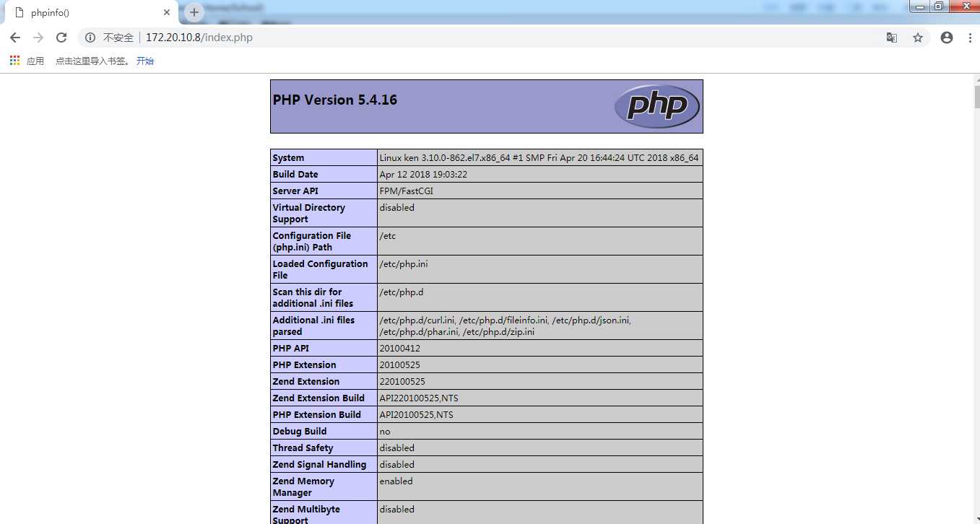
Task: Click the Debug Build row label
Action: click(300, 432)
